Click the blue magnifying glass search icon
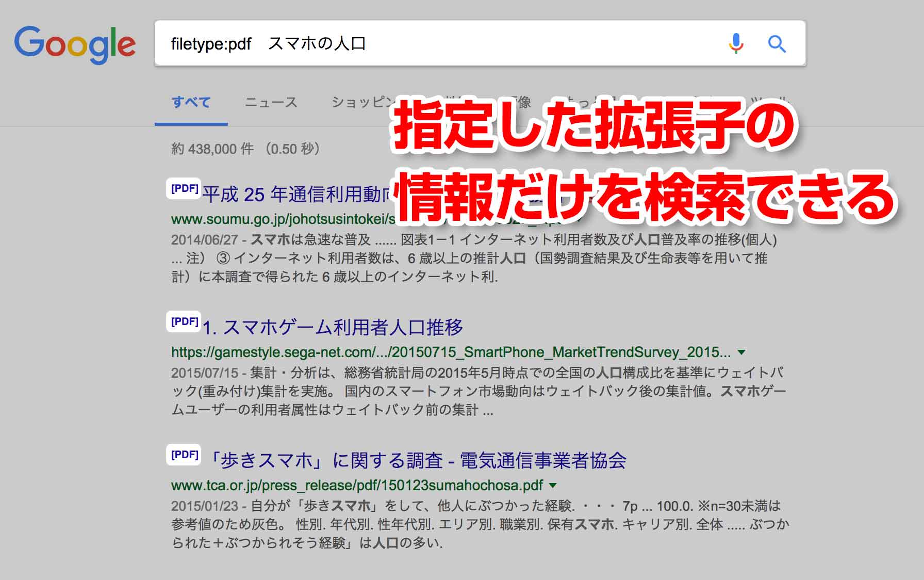The height and width of the screenshot is (580, 924). point(777,44)
